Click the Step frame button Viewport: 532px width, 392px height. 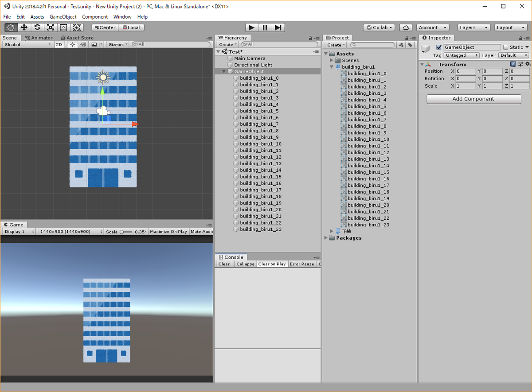pyautogui.click(x=278, y=27)
